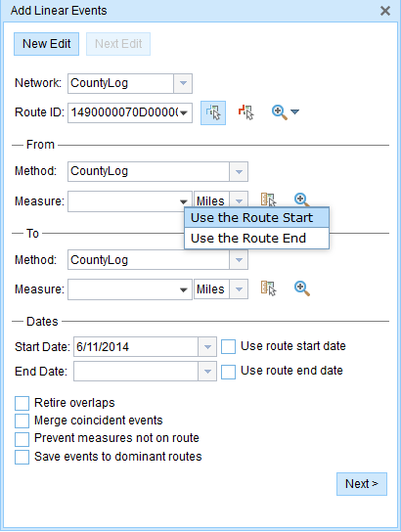Open the To Measure dropdown arrow
Screen dimensions: 401x532
point(184,289)
